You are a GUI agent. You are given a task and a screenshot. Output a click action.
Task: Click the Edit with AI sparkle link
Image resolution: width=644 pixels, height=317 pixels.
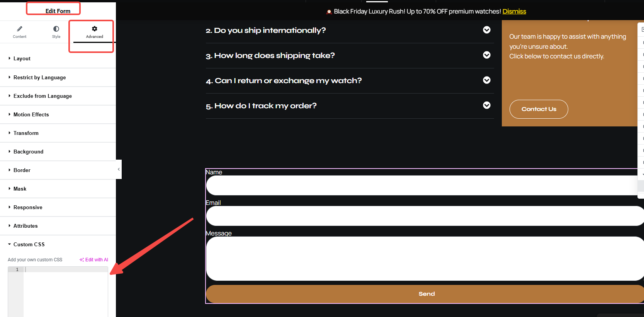[94, 260]
